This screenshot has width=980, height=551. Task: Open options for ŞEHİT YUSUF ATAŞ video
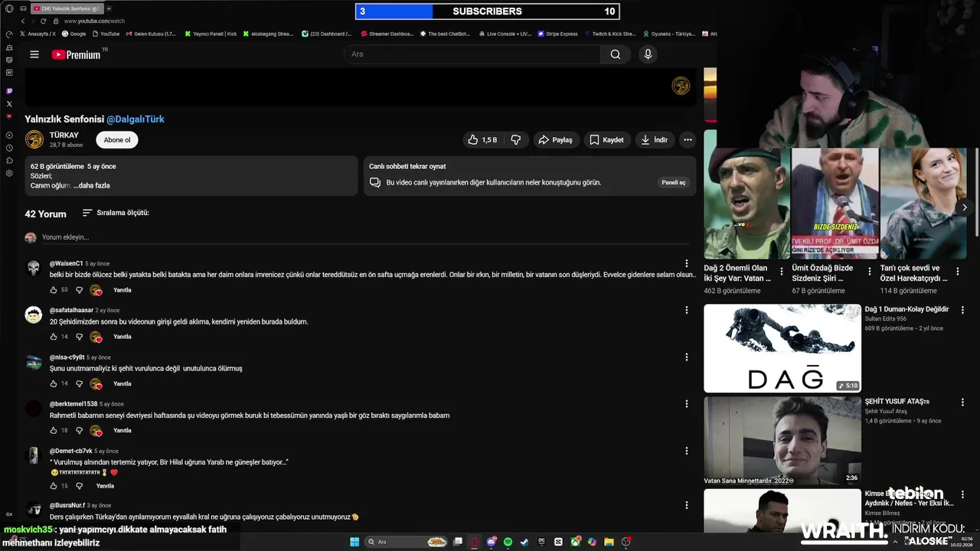(x=964, y=403)
